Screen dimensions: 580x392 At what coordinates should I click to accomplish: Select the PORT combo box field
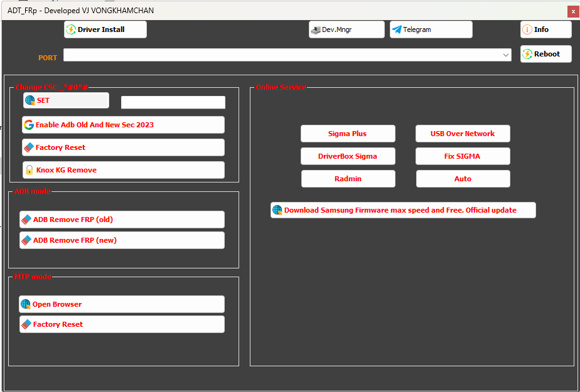pyautogui.click(x=287, y=55)
